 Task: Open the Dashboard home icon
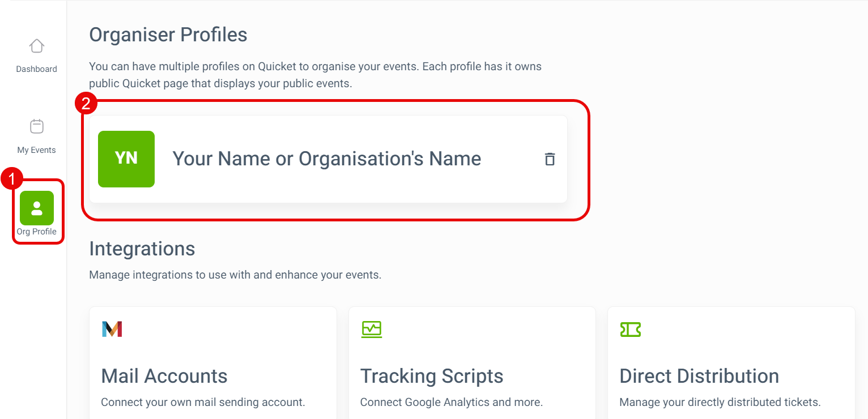[37, 46]
